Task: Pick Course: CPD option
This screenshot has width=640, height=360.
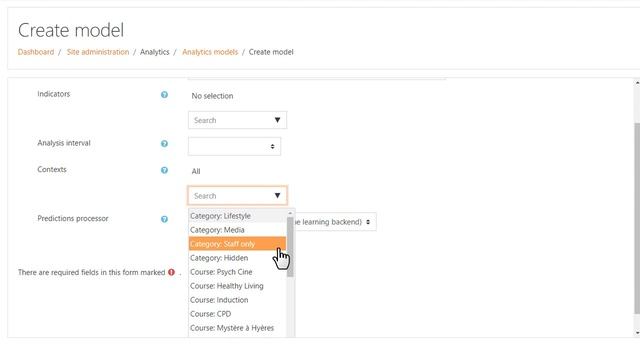Action: 238,314
